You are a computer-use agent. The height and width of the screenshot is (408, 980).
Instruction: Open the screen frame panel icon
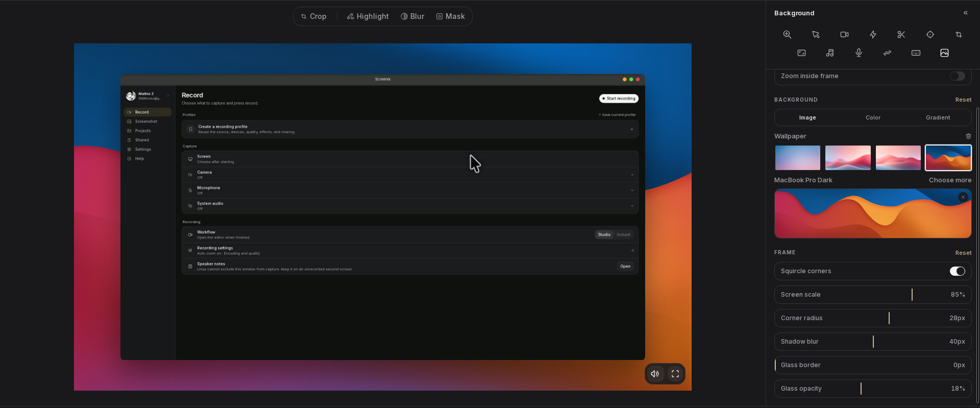[801, 53]
